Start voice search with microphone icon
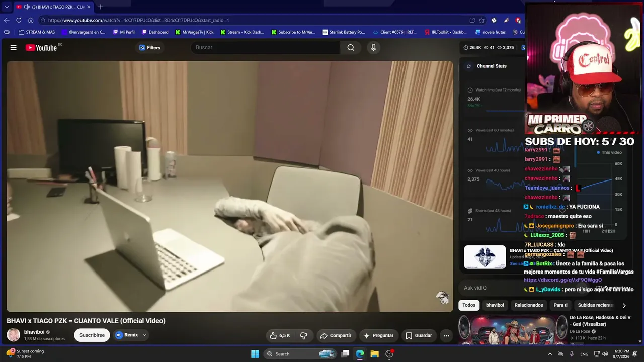Viewport: 644px width, 362px height. 373,48
